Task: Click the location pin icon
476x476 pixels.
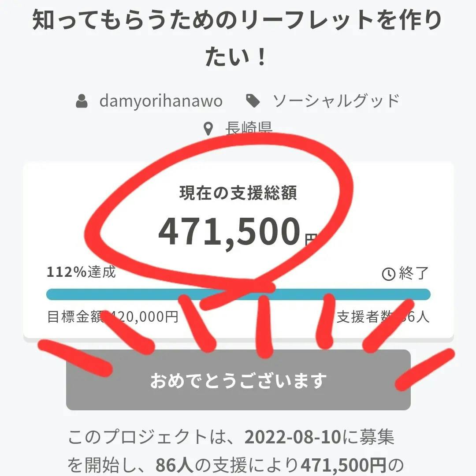Action: pos(208,129)
